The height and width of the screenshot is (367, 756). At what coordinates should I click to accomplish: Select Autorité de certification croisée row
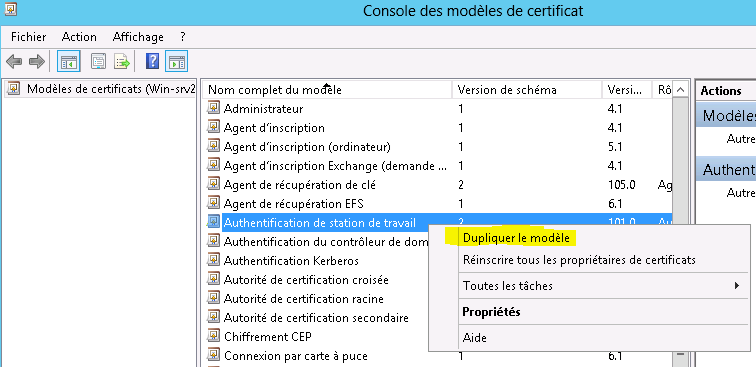pos(317,280)
